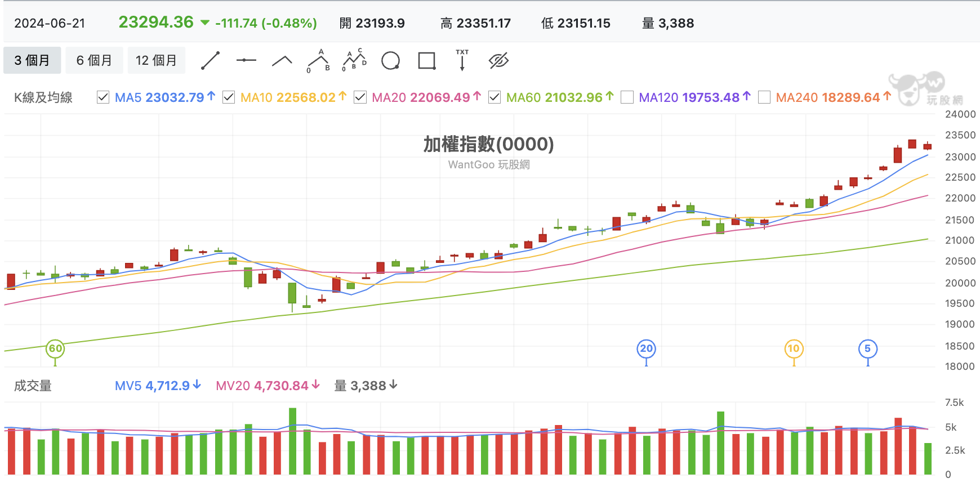980x483 pixels.
Task: Click the change value -111.74 (-0.48%)
Action: pos(266,23)
